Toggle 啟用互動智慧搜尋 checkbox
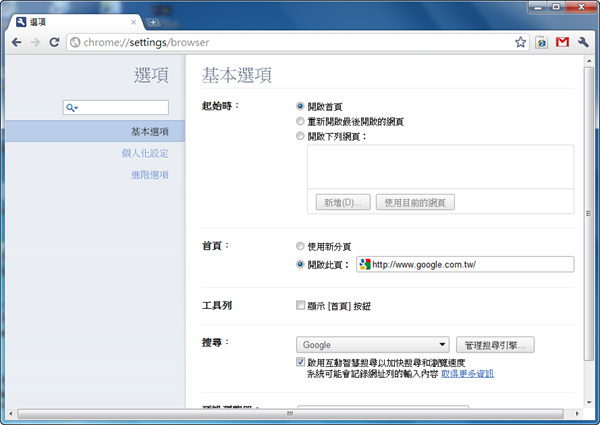 pos(300,361)
